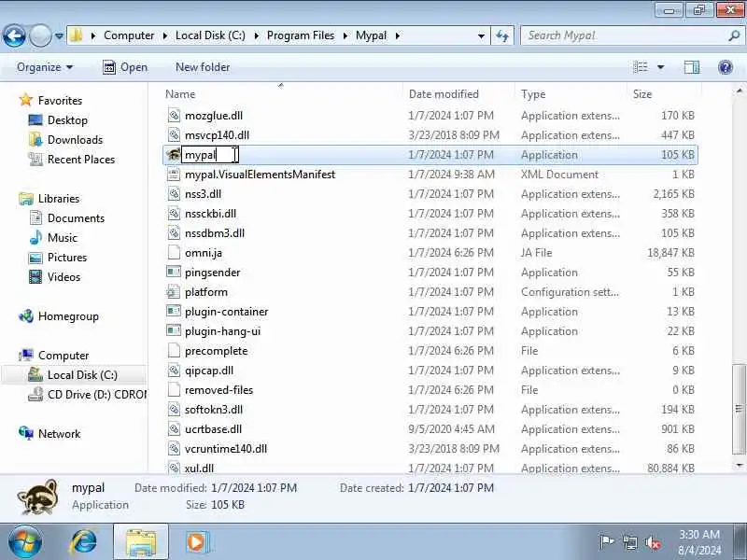Select the pingsender application icon

(174, 272)
